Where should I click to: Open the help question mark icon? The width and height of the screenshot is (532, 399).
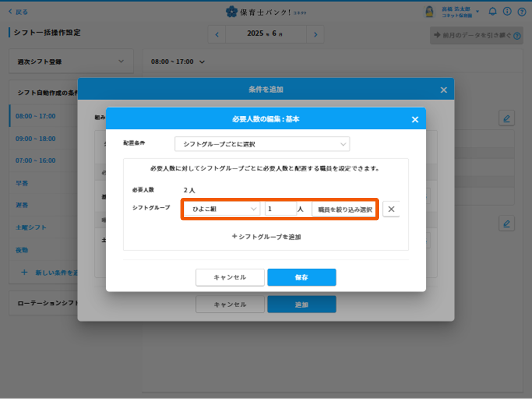click(522, 11)
